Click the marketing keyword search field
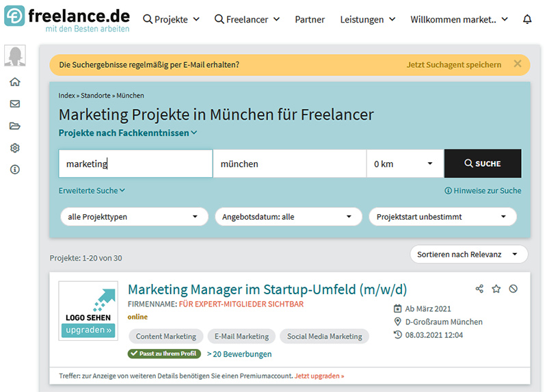 tap(135, 164)
